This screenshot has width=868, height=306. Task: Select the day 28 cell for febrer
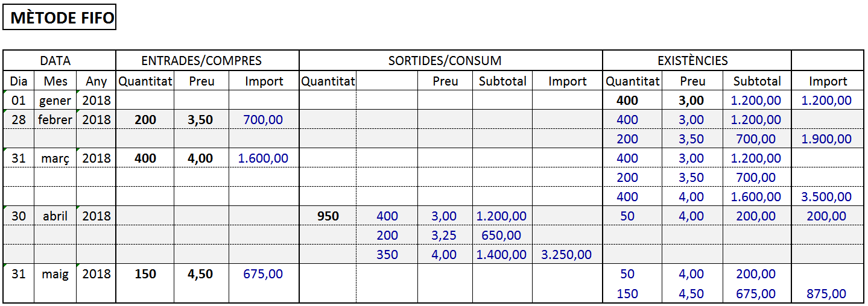click(x=19, y=119)
